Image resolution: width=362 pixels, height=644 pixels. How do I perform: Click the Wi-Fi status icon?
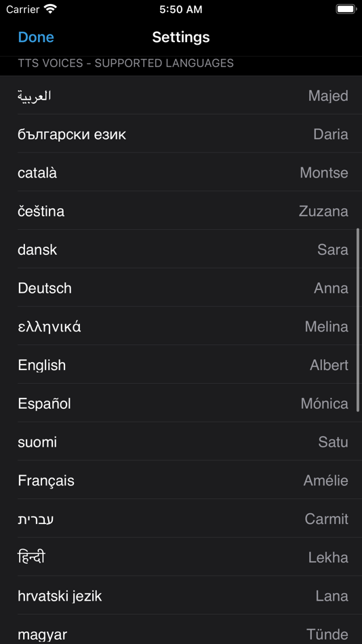tap(51, 9)
